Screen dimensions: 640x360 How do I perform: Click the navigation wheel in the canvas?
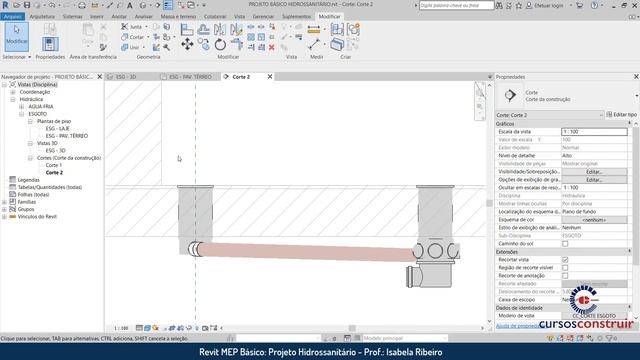[x=480, y=91]
